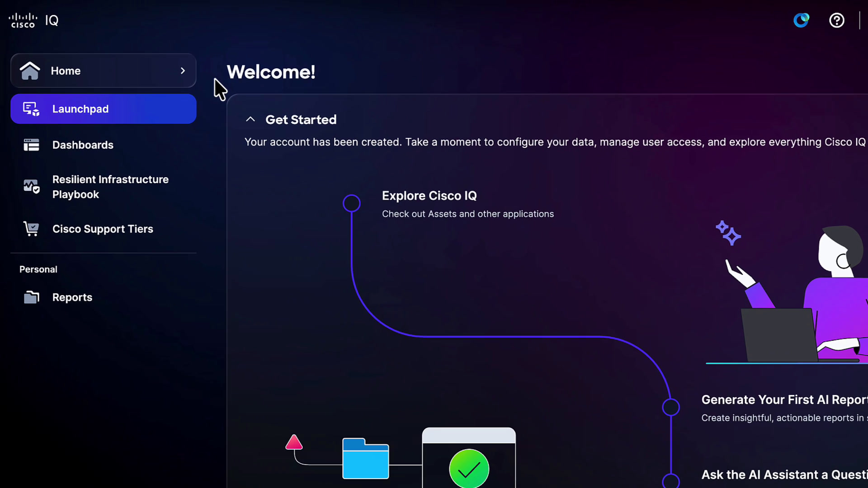Click the Home label text

point(66,71)
